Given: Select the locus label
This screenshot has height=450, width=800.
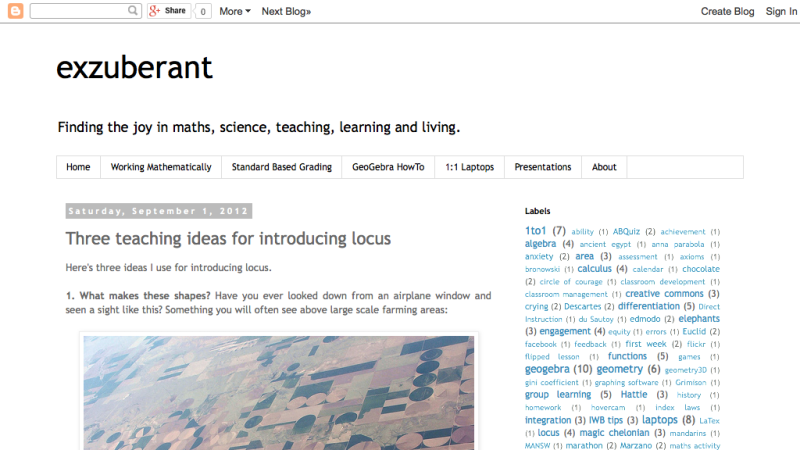Looking at the screenshot, I should tap(548, 433).
